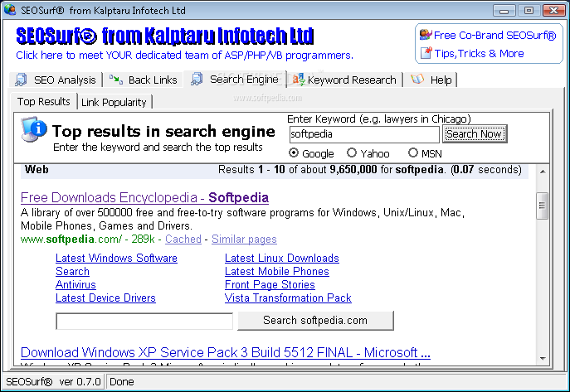Click the Web label in results header
Viewport: 570px width, 392px height.
tap(37, 170)
